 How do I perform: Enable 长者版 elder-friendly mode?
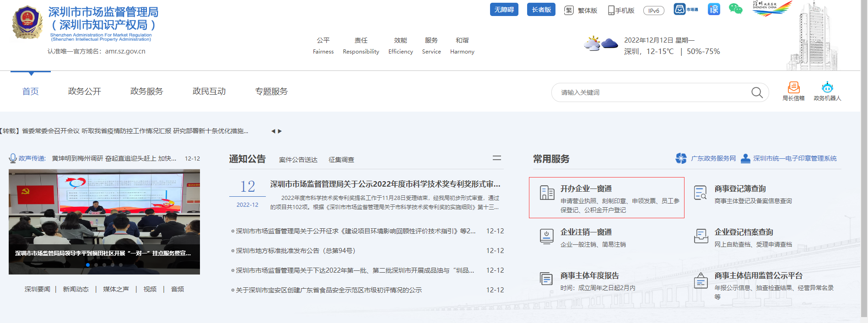[x=541, y=10]
